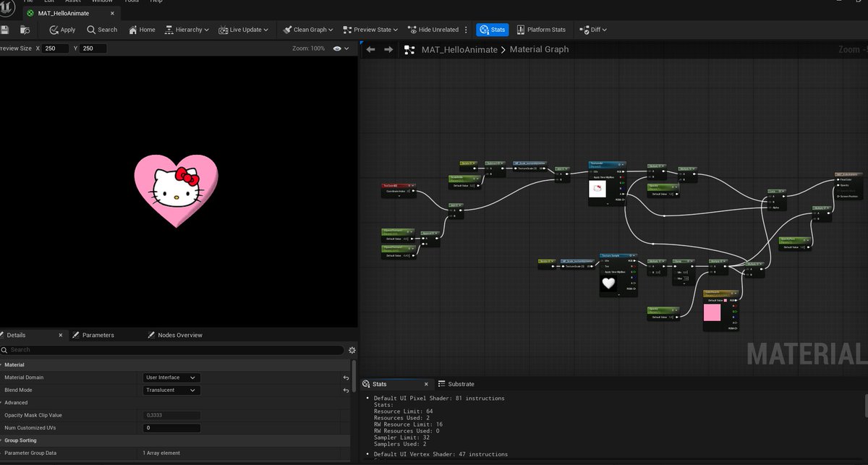Click the Home house icon
This screenshot has width=868, height=465.
point(132,30)
